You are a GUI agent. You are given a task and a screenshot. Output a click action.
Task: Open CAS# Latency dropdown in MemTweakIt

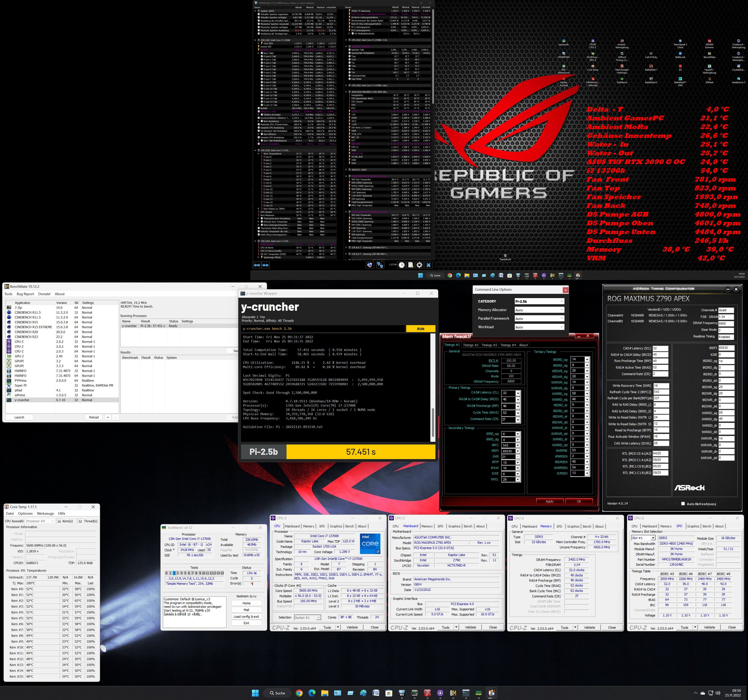pos(518,393)
